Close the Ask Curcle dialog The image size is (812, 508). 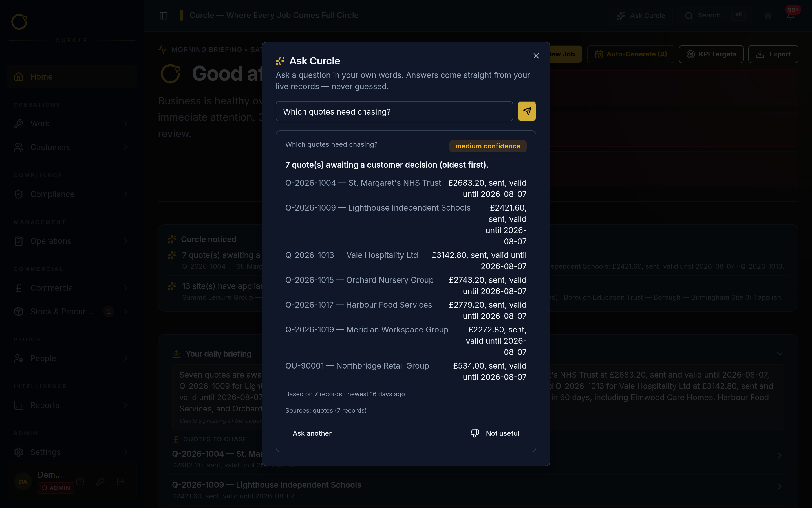[536, 56]
